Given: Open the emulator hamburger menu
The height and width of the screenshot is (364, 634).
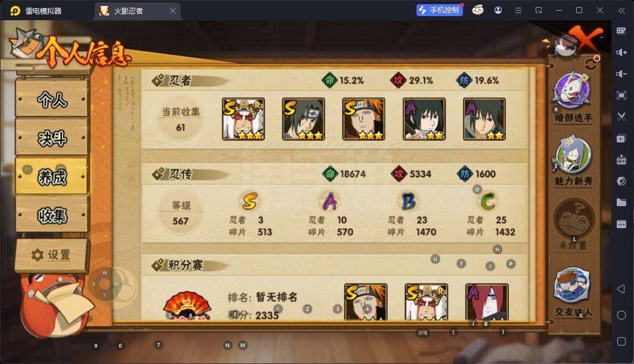Looking at the screenshot, I should (x=518, y=11).
